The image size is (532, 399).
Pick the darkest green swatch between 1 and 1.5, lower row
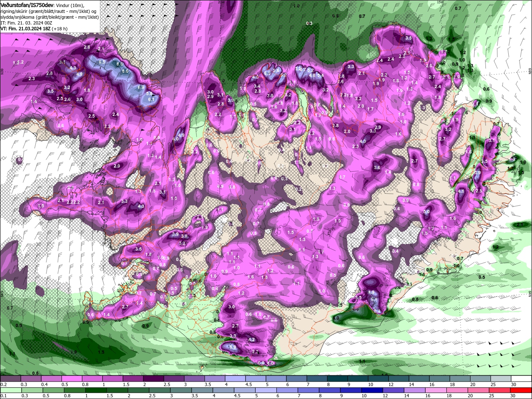click(95, 390)
